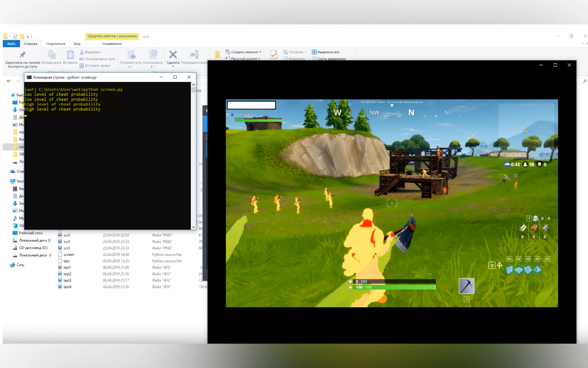
Task: Pin the item to Quick access panel
Action: [x=23, y=59]
